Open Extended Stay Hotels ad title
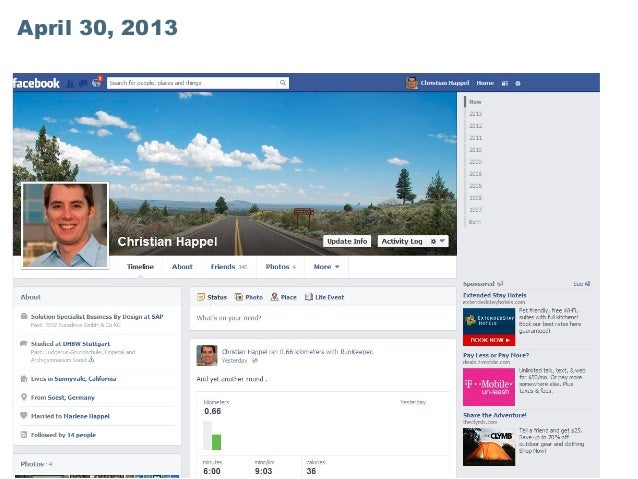The height and width of the screenshot is (479, 638). point(494,295)
